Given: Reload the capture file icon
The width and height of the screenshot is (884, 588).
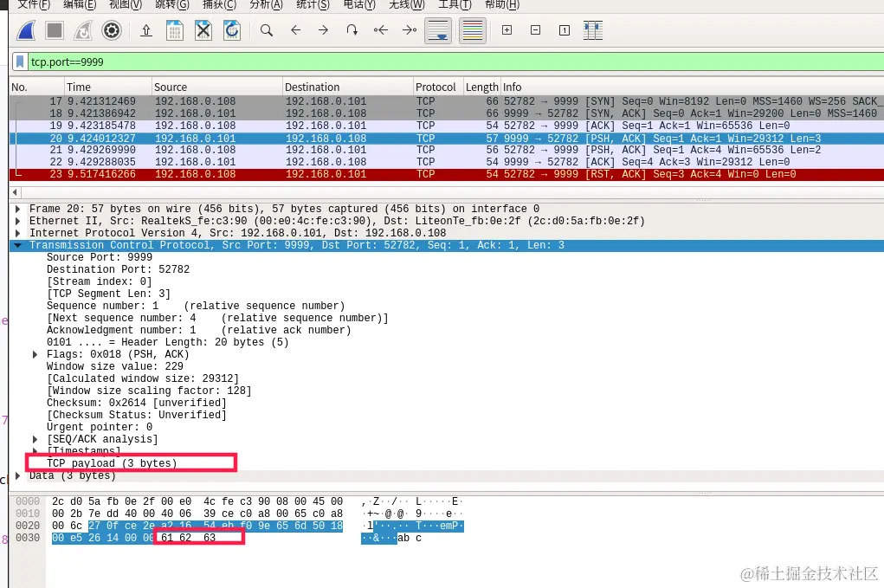Looking at the screenshot, I should [232, 30].
